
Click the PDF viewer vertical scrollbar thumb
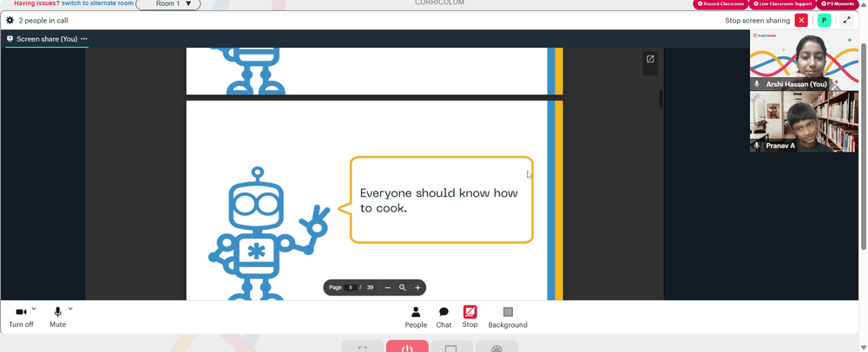pos(661,98)
